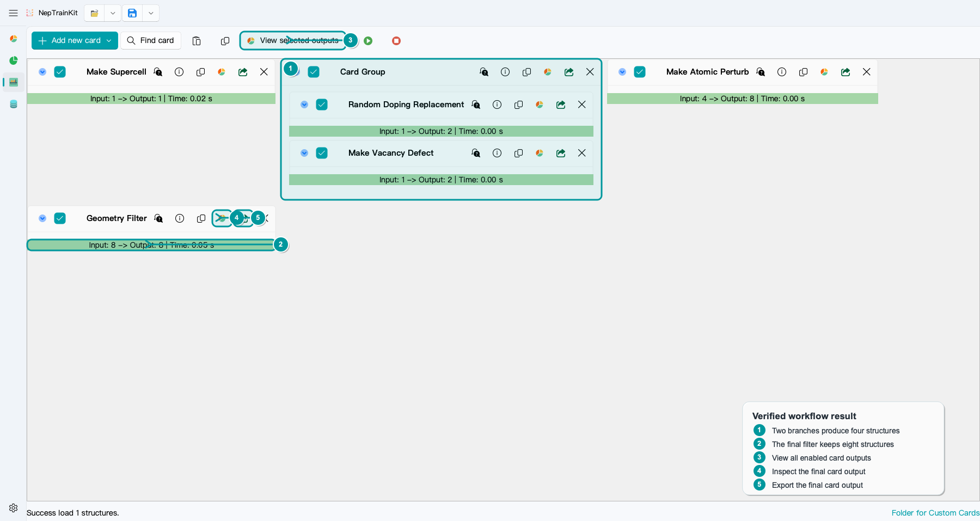The height and width of the screenshot is (521, 980).
Task: Click the paste clipboard toolbar icon
Action: tap(197, 41)
